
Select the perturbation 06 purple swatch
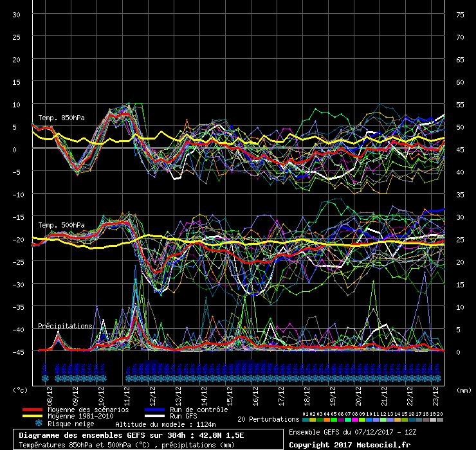click(x=341, y=420)
